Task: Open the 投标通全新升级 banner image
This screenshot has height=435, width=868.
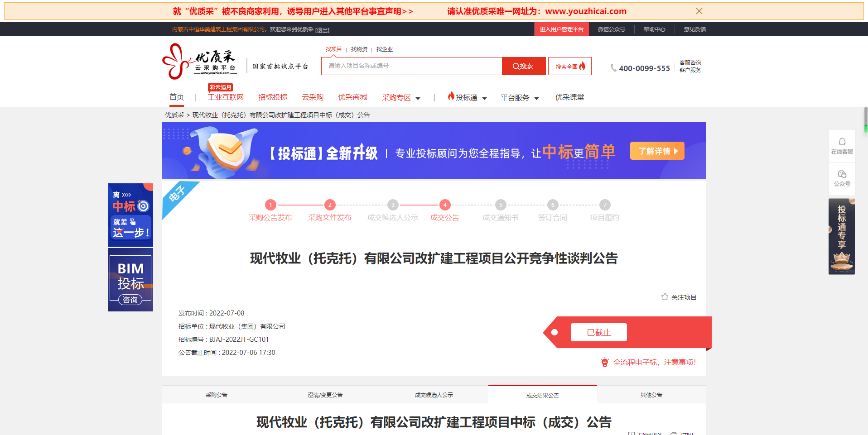Action: pyautogui.click(x=434, y=151)
